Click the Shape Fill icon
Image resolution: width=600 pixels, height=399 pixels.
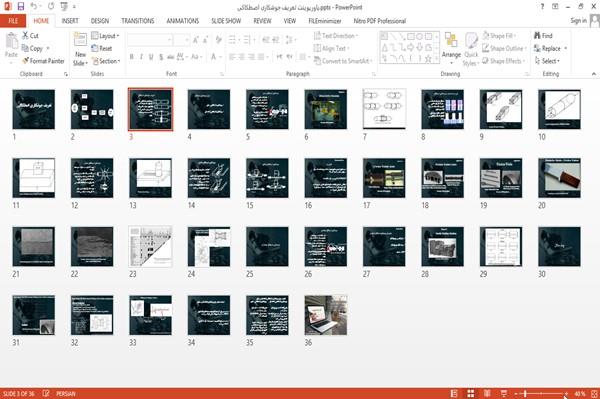(x=486, y=36)
